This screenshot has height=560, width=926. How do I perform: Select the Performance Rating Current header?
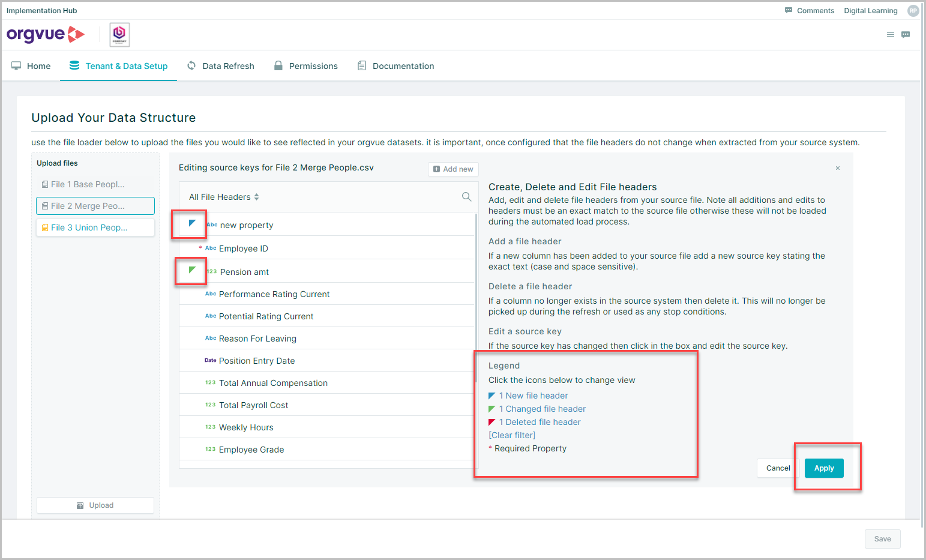click(x=326, y=294)
